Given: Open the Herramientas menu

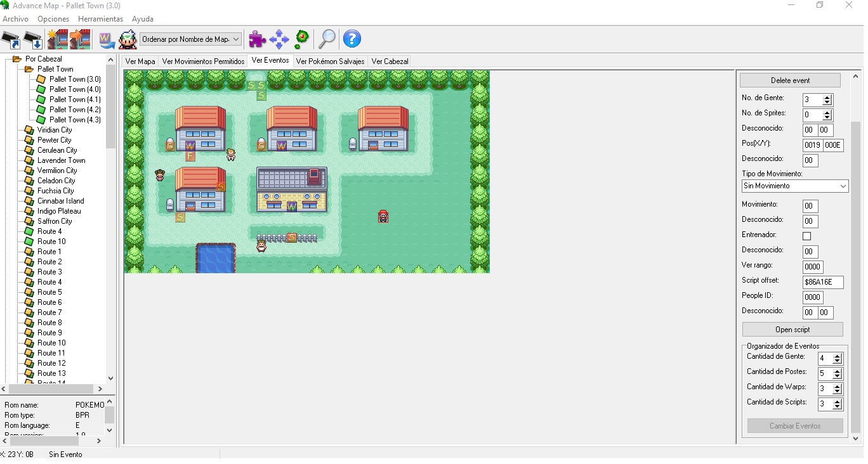Looking at the screenshot, I should tap(100, 19).
